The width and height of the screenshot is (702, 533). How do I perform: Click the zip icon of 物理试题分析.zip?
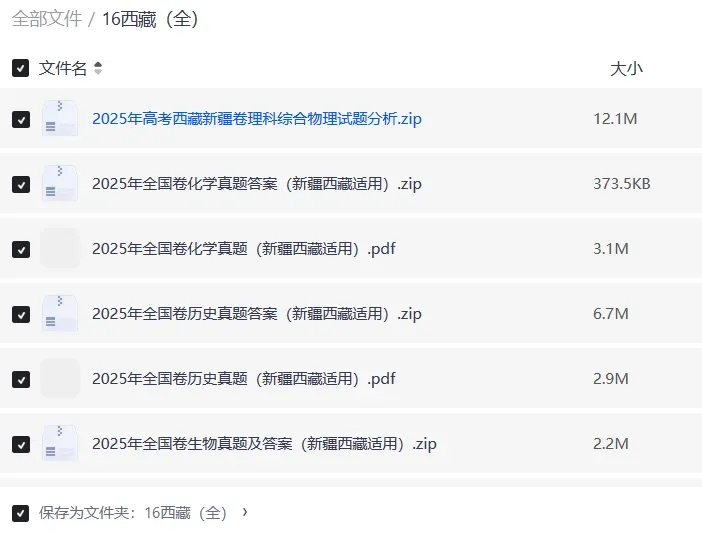(60, 118)
